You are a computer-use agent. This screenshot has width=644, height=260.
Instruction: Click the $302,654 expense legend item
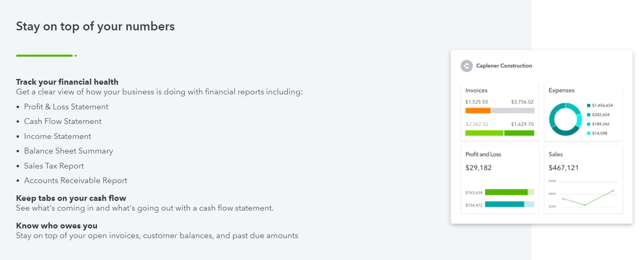tap(598, 115)
